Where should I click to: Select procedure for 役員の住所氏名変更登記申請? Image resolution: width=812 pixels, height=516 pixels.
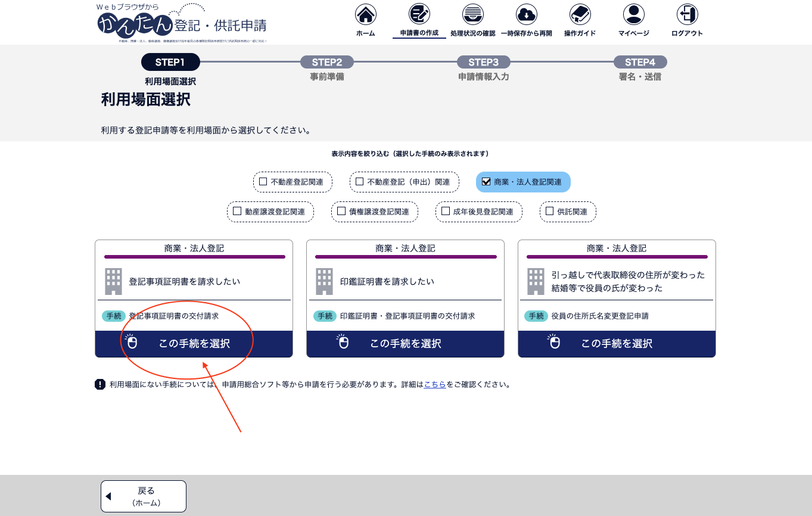click(617, 344)
